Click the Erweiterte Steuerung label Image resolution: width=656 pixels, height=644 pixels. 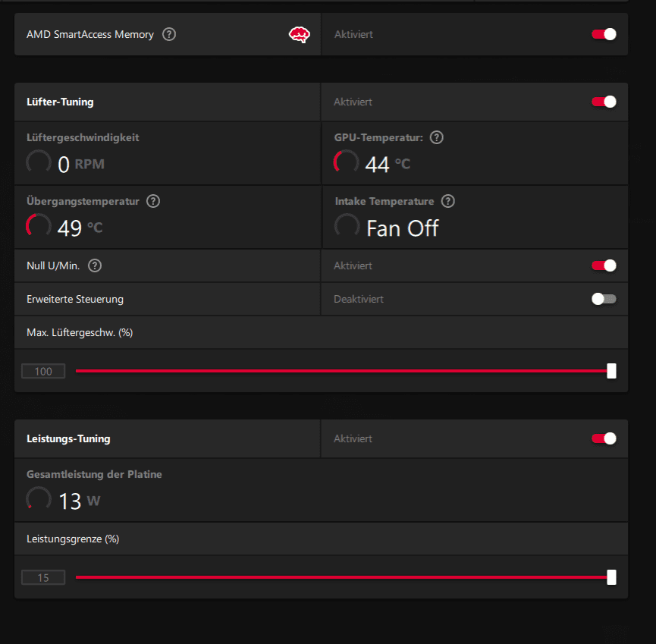point(75,299)
